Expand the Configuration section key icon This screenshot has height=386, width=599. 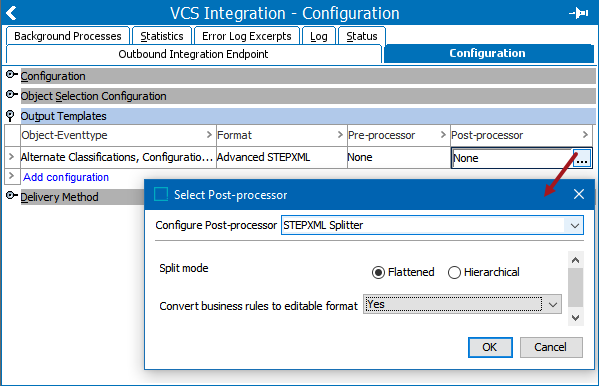pyautogui.click(x=12, y=75)
